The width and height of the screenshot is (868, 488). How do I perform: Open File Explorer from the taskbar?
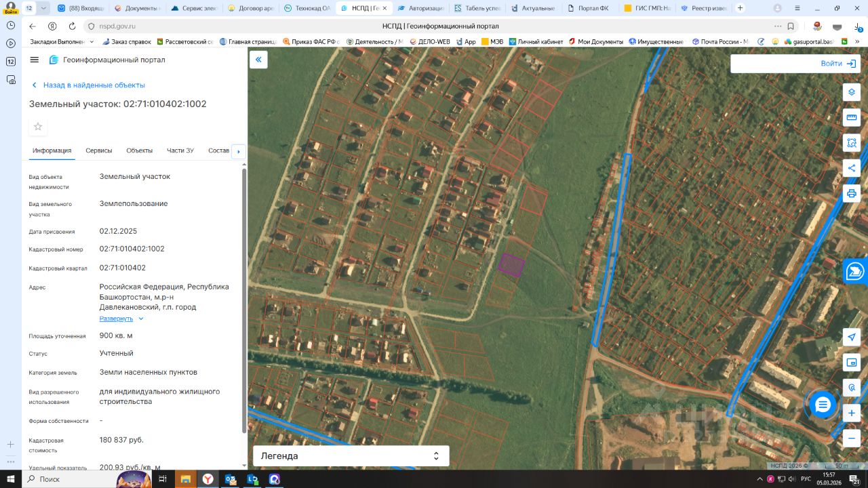[185, 479]
